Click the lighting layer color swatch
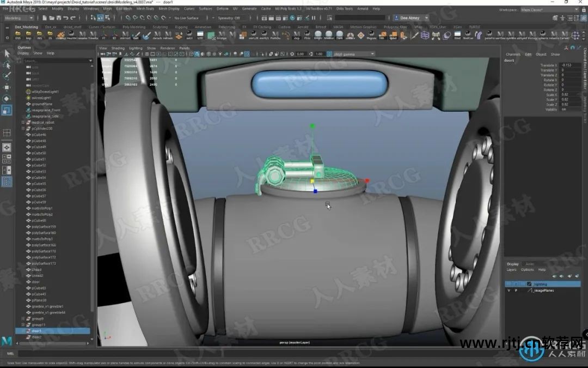588x368 pixels. 528,284
